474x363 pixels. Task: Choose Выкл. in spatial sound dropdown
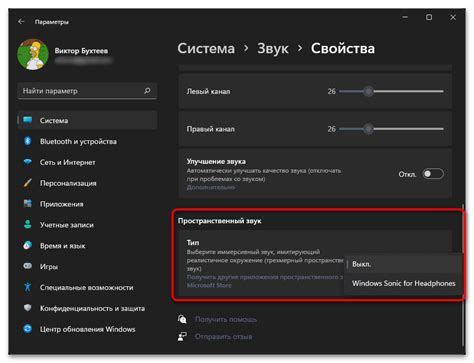tap(403, 264)
